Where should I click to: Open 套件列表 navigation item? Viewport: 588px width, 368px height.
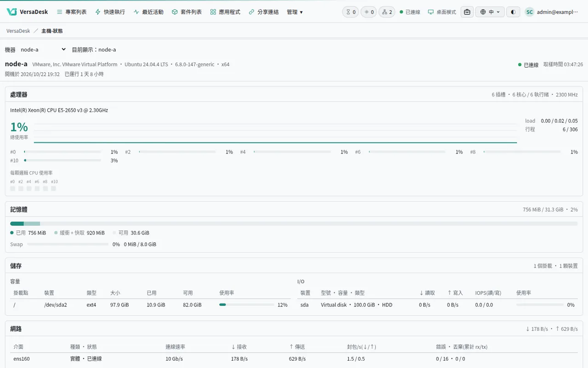[x=187, y=12]
